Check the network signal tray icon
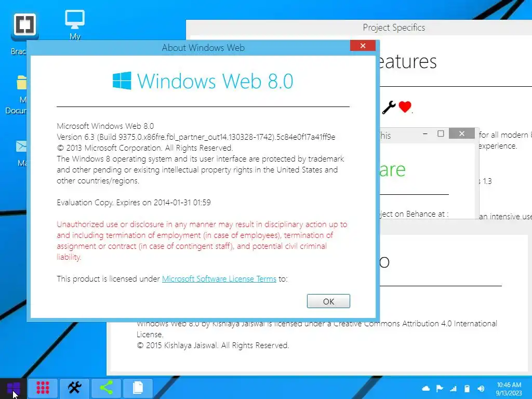This screenshot has width=532, height=399. tap(453, 389)
